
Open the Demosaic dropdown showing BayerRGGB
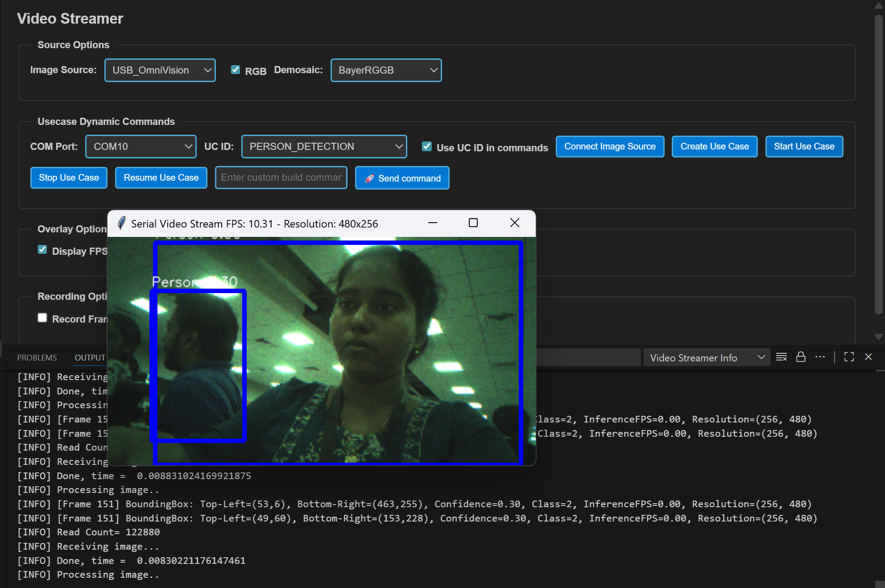pyautogui.click(x=386, y=70)
